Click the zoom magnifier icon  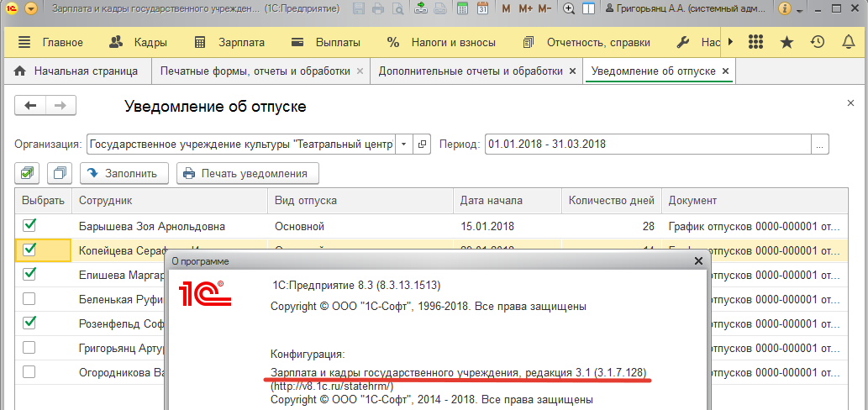(x=569, y=9)
